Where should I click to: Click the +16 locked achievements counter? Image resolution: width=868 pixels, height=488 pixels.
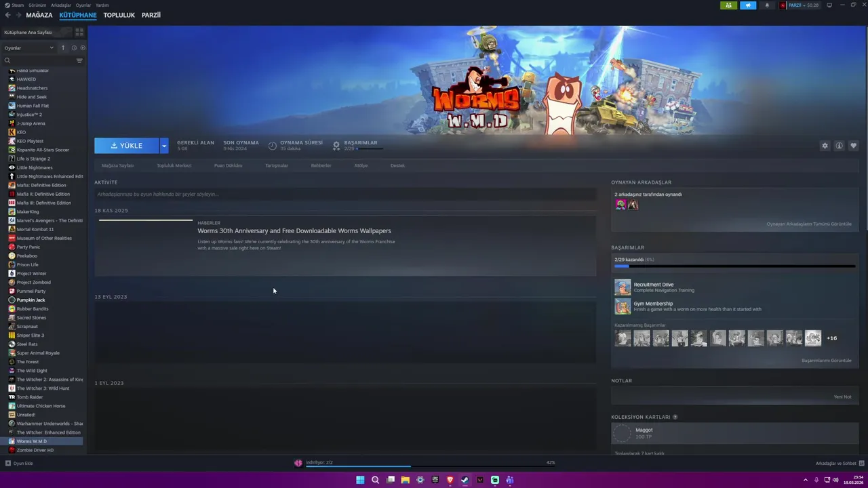tap(831, 338)
